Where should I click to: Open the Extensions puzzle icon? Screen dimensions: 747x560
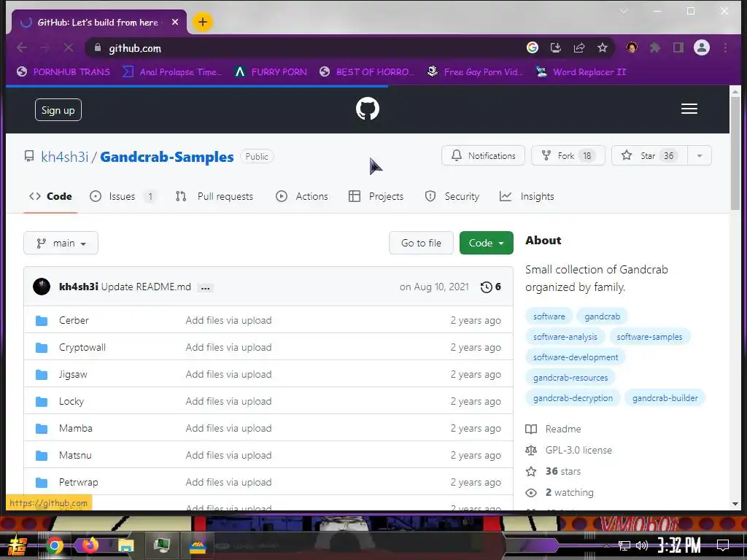655,47
